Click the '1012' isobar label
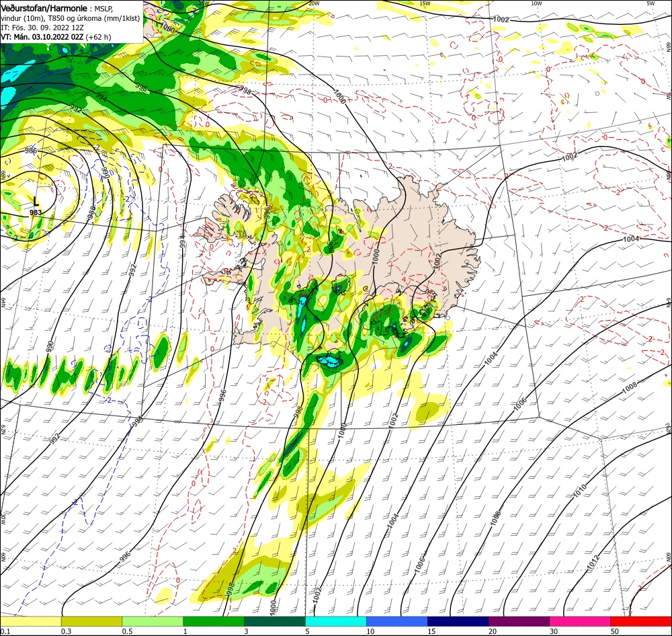This screenshot has width=672, height=636. (x=593, y=563)
